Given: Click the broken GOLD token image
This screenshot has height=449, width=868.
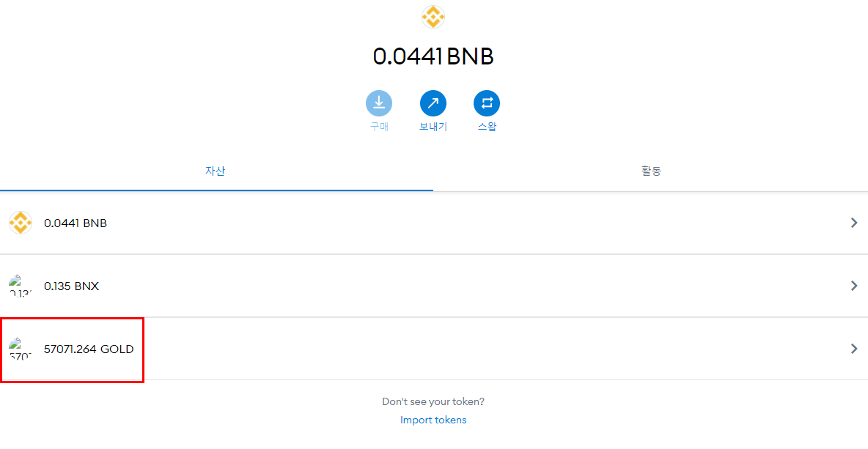Looking at the screenshot, I should (21, 349).
